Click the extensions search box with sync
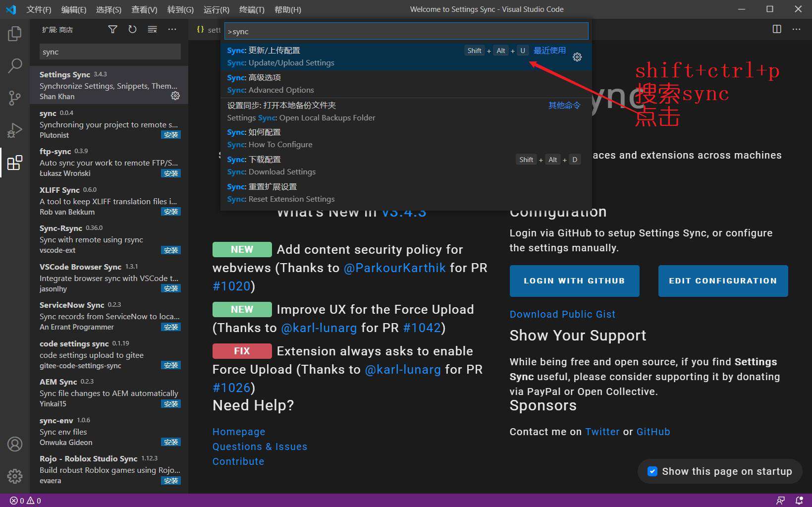 pos(110,52)
